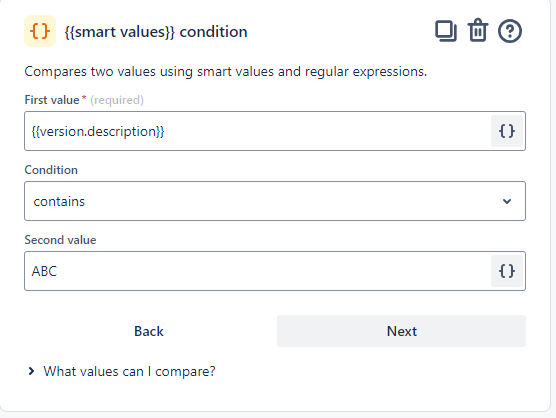Click the '{{smart values}} condition' heading

(x=156, y=32)
